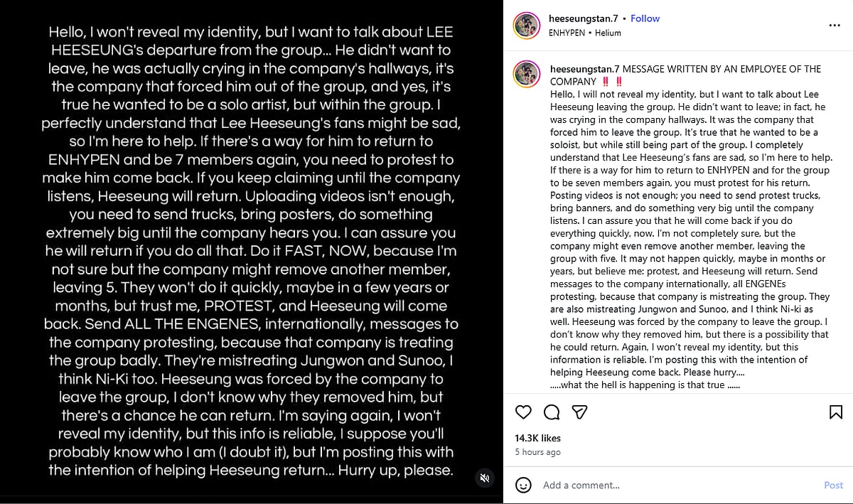Click the profile avatar beside the caption
853x504 pixels.
[x=527, y=75]
